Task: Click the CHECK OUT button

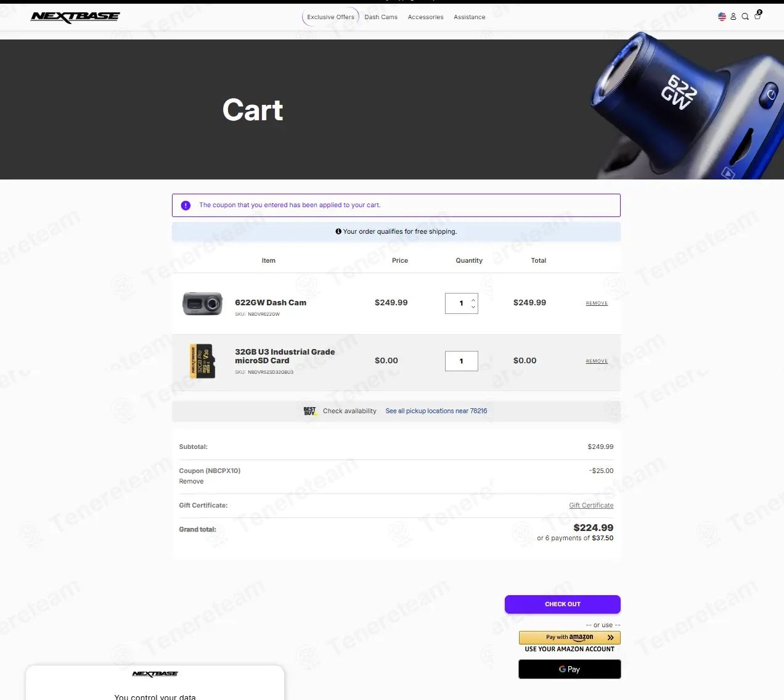Action: click(x=563, y=604)
